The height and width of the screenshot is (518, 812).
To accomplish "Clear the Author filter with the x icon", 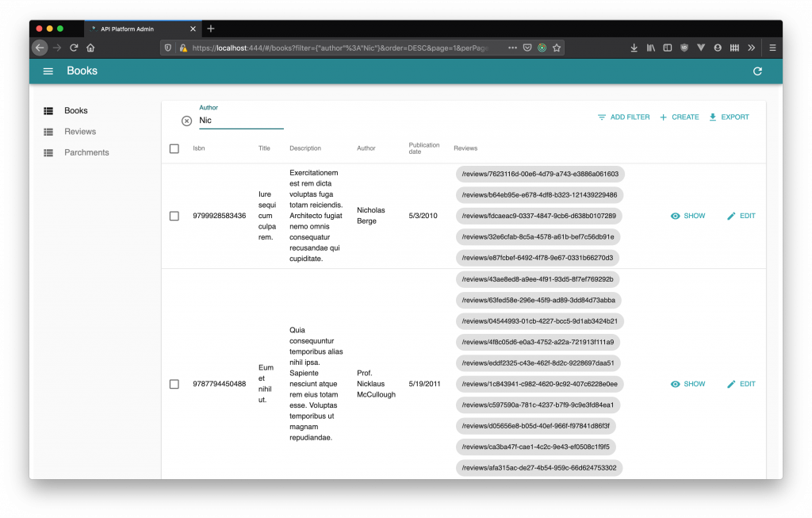I will [187, 121].
